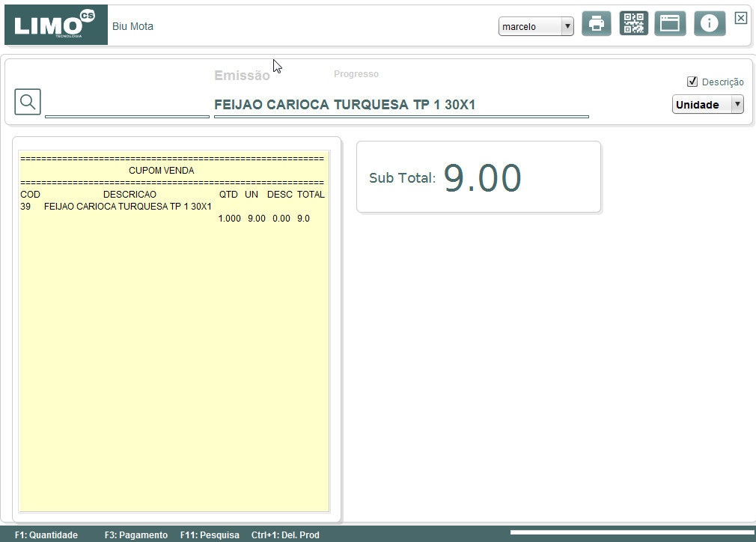Click F3: Pagamento in status bar
The image size is (756, 542).
pos(136,535)
